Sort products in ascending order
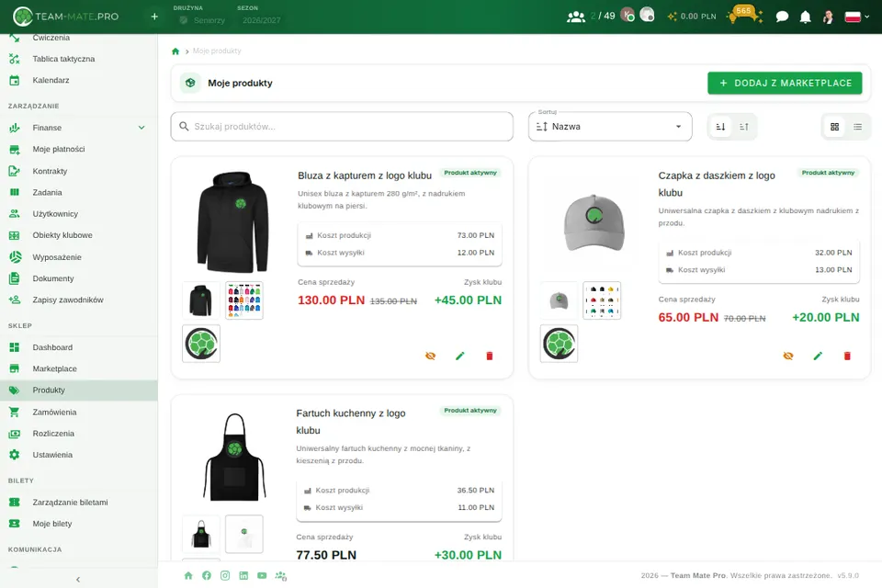This screenshot has height=588, width=882. point(720,127)
